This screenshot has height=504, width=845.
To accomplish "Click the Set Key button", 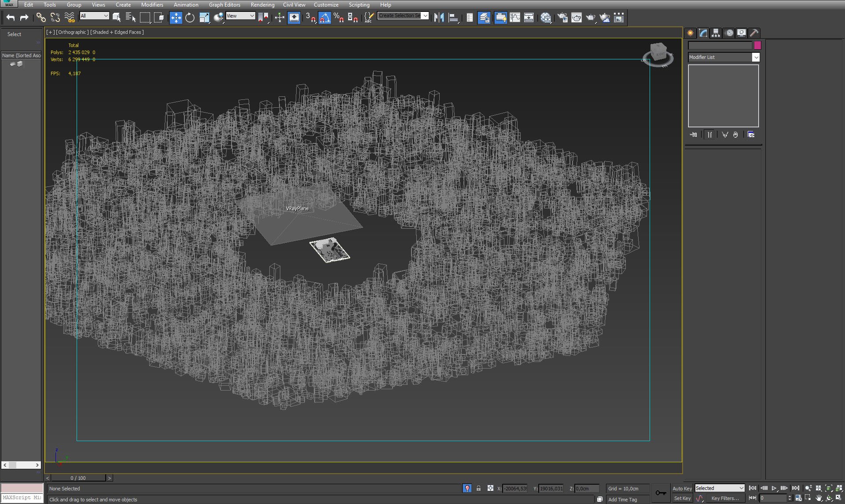I will click(x=682, y=498).
